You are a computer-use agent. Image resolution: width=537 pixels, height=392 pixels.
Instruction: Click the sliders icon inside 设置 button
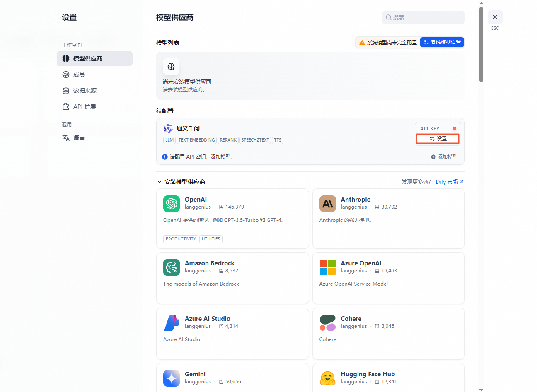click(432, 139)
